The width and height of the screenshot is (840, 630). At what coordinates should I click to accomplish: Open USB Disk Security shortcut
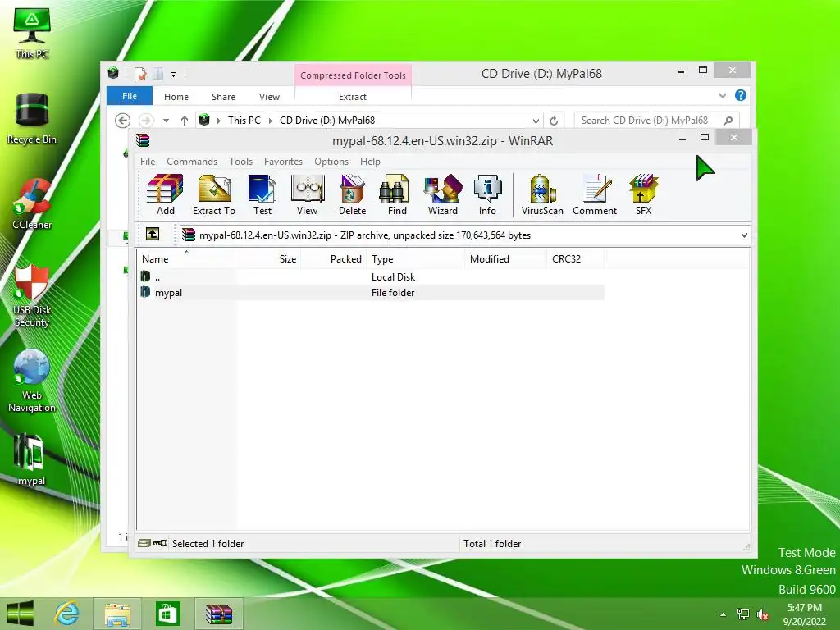coord(32,295)
